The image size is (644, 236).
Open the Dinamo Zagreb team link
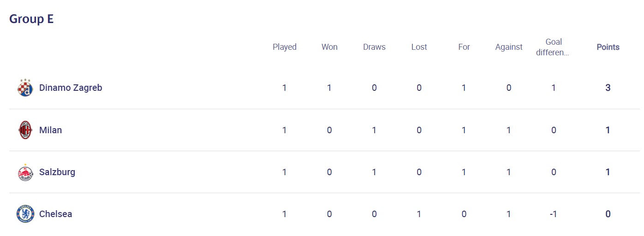click(x=71, y=88)
